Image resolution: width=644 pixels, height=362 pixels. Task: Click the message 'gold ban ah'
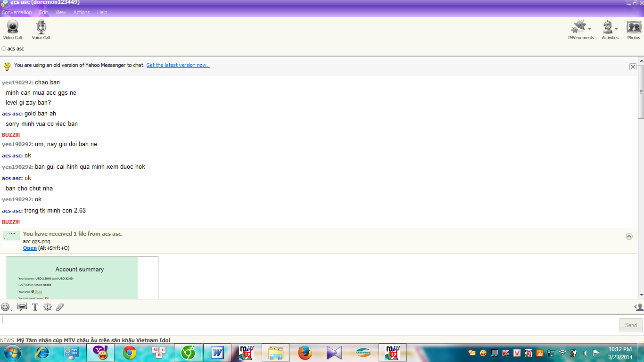pyautogui.click(x=40, y=114)
